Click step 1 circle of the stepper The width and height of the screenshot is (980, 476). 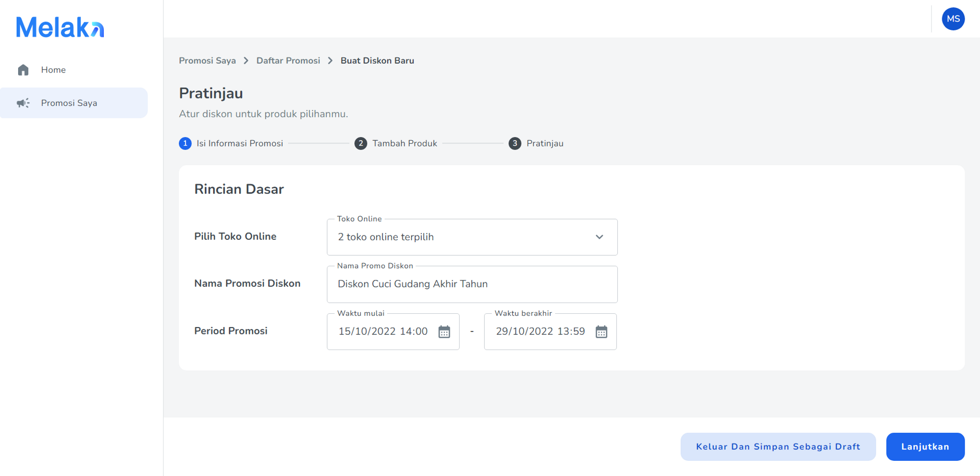pyautogui.click(x=185, y=143)
